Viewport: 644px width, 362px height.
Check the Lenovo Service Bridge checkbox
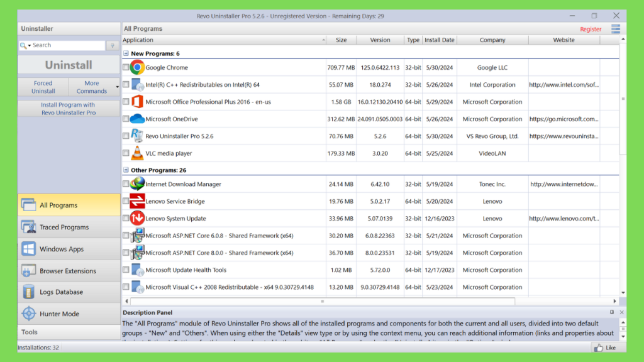126,201
